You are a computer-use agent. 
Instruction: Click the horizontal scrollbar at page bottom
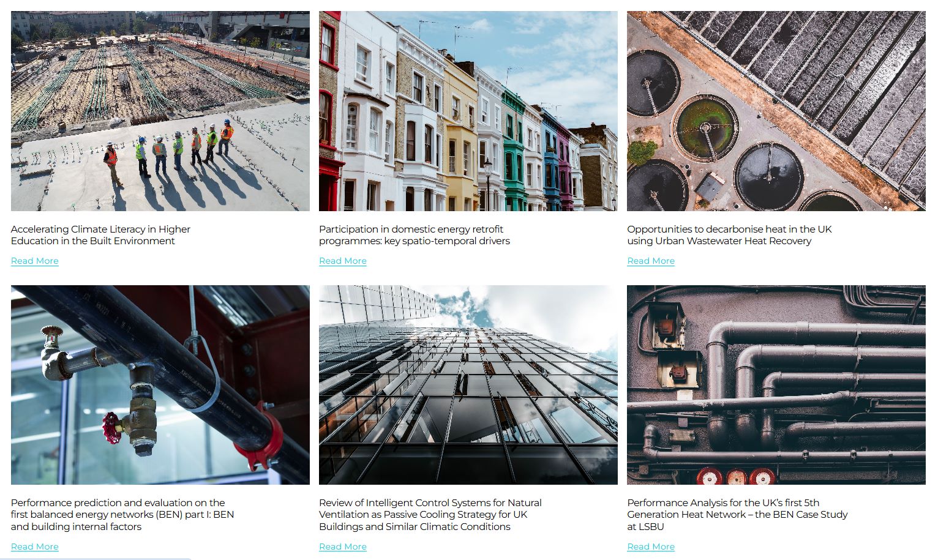[x=96, y=558]
